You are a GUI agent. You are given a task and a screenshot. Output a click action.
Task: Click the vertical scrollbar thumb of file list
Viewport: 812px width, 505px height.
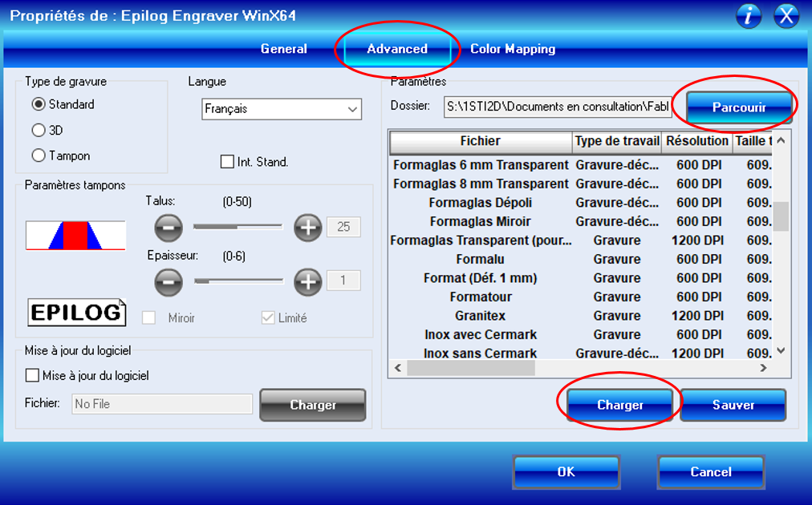pyautogui.click(x=781, y=216)
